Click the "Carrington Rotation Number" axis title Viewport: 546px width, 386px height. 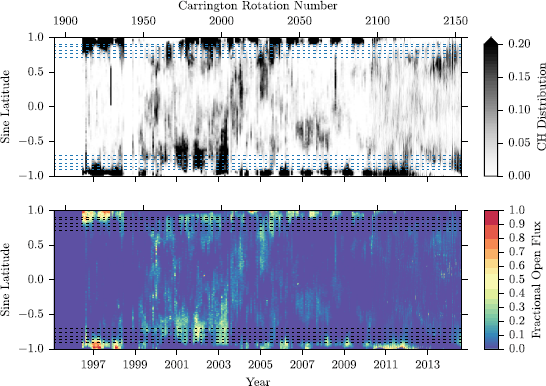(258, 6)
